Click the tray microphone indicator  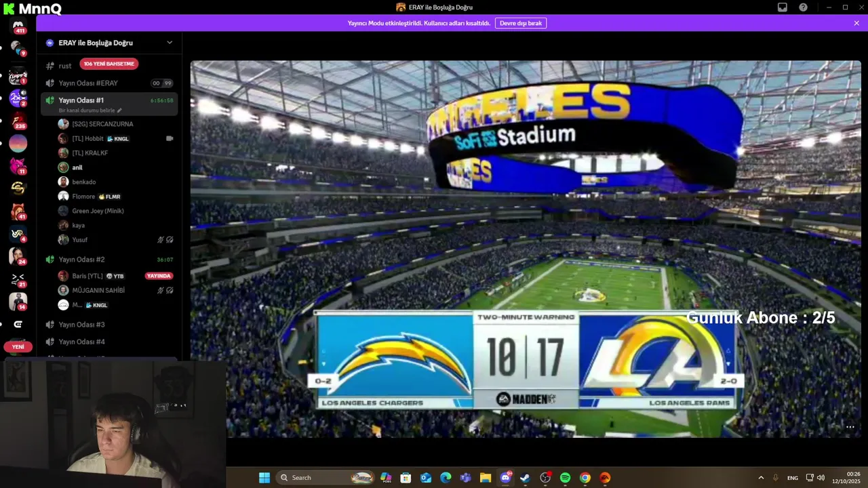[x=776, y=478]
